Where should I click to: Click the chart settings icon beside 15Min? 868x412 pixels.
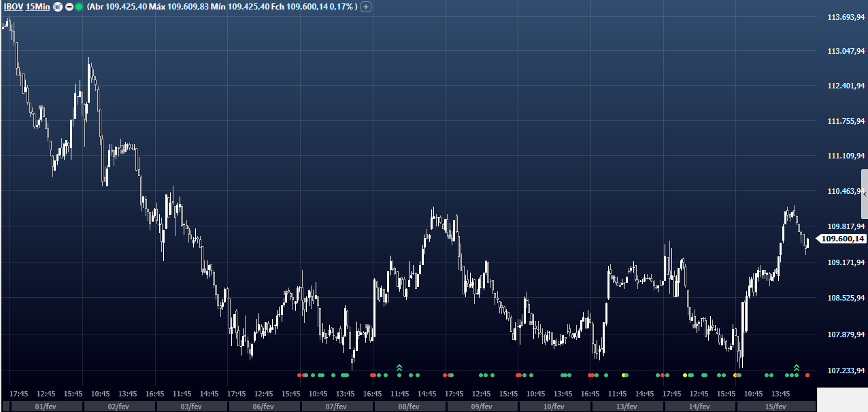[x=58, y=7]
